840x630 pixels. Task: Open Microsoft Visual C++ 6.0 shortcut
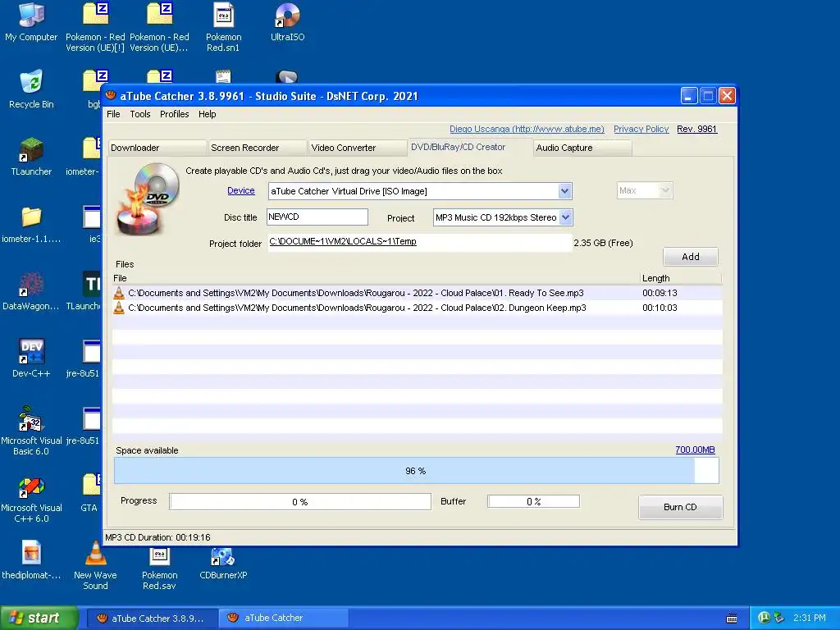point(31,498)
